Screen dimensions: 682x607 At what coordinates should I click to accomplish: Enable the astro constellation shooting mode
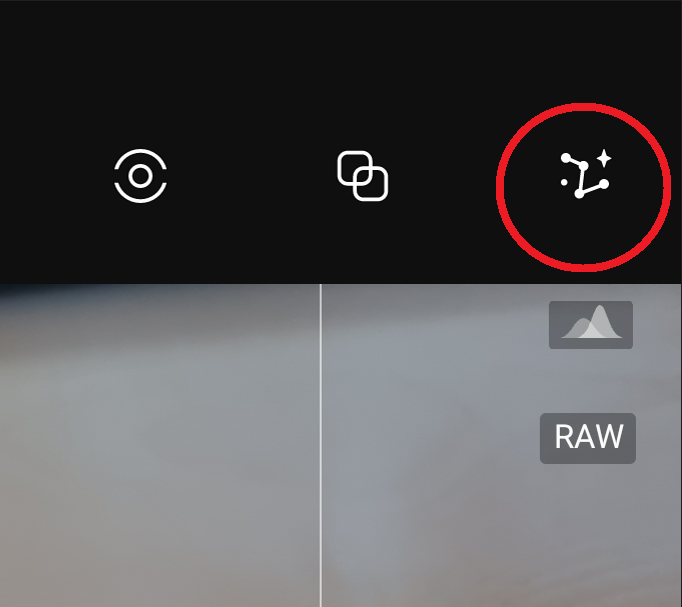(586, 175)
